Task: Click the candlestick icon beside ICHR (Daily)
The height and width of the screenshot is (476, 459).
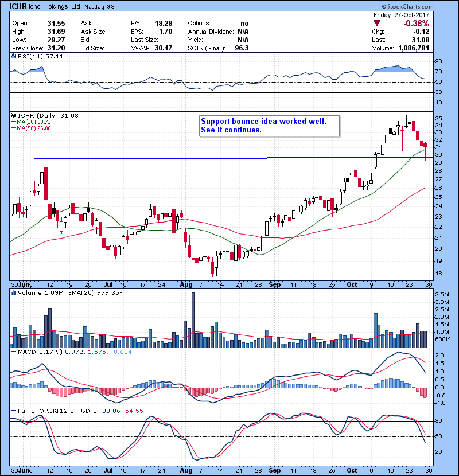Action: (x=13, y=115)
